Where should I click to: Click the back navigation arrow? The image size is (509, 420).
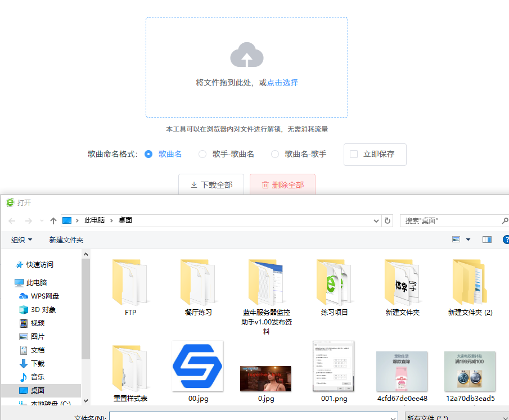click(12, 221)
